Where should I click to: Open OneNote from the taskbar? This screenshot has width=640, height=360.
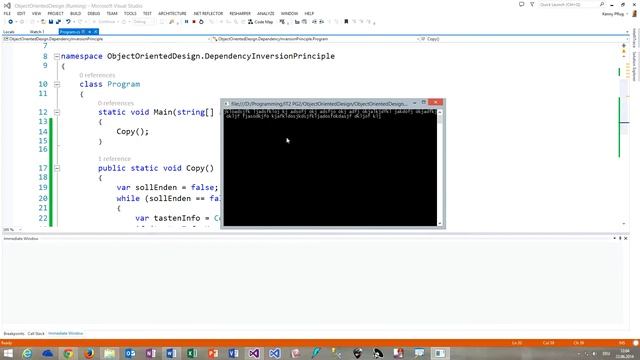click(x=151, y=353)
